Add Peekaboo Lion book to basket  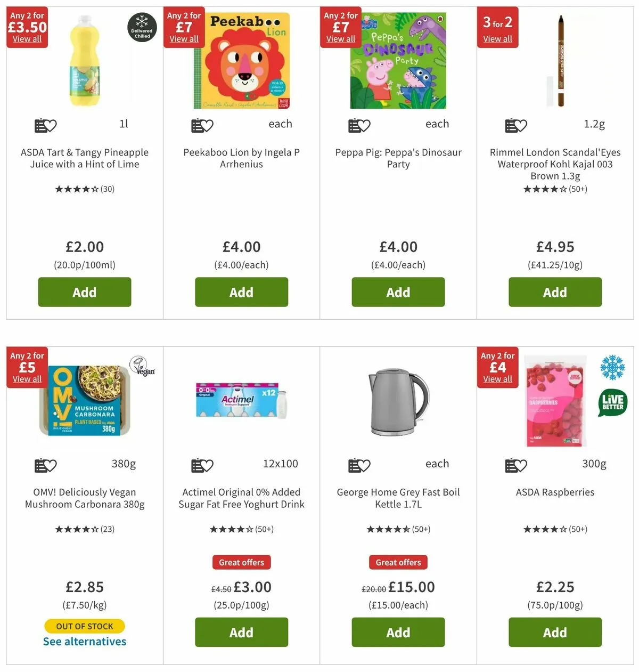click(x=241, y=292)
